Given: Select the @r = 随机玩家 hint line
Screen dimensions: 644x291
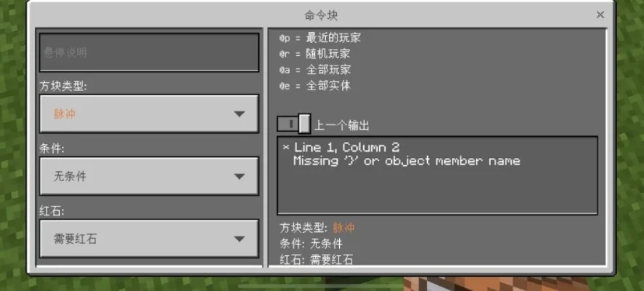Looking at the screenshot, I should click(314, 54).
